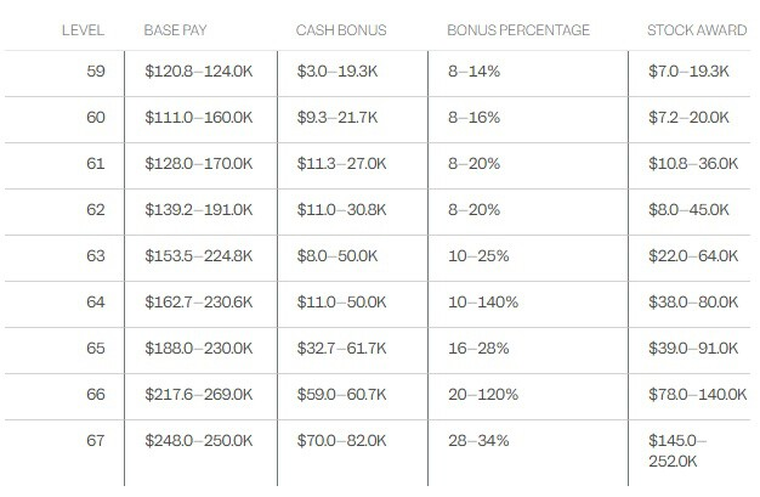
Task: Select the 10–140% bonus percentage cell
Action: pos(483,302)
